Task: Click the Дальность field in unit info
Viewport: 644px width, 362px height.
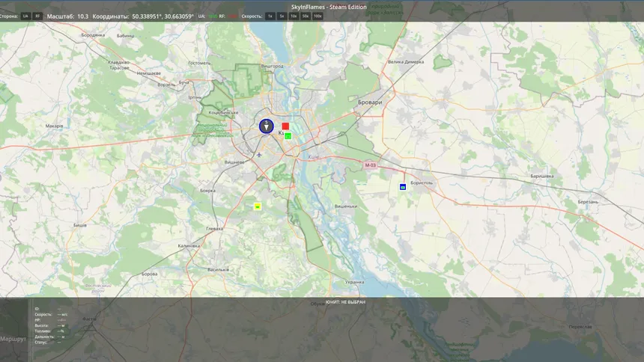Action: point(50,337)
